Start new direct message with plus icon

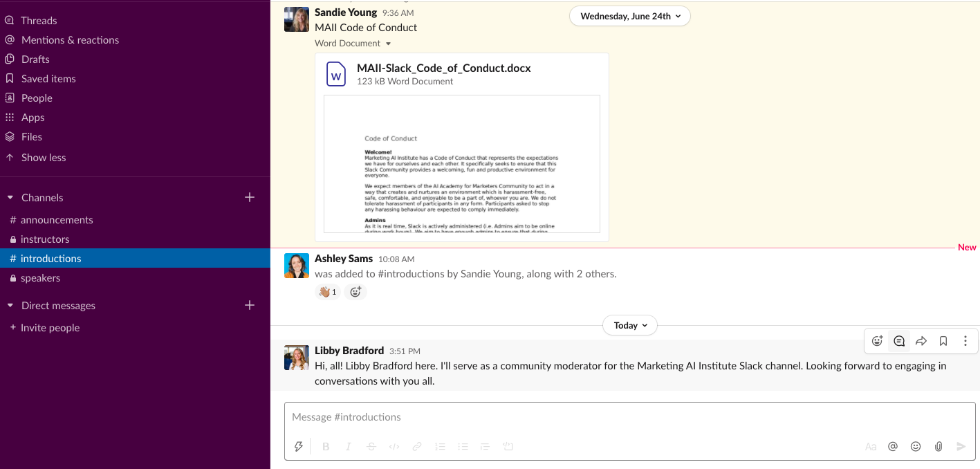[250, 306]
